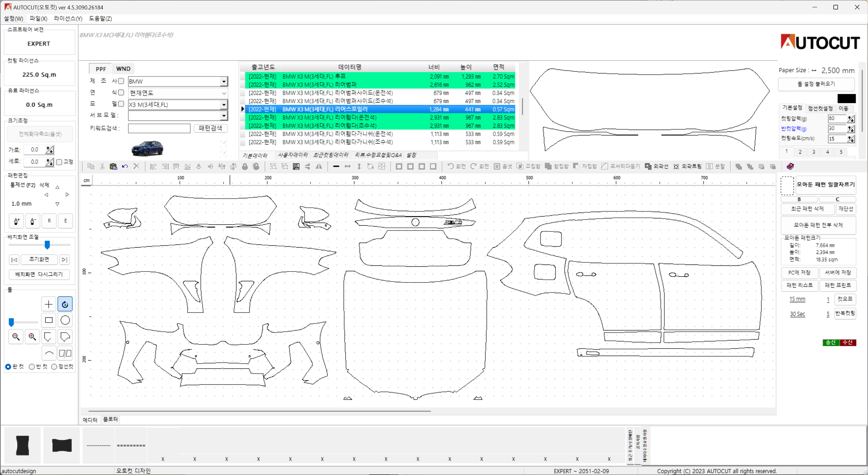Viewport: 868px width, 475px height.
Task: Click the help book icon
Action: tap(790, 166)
